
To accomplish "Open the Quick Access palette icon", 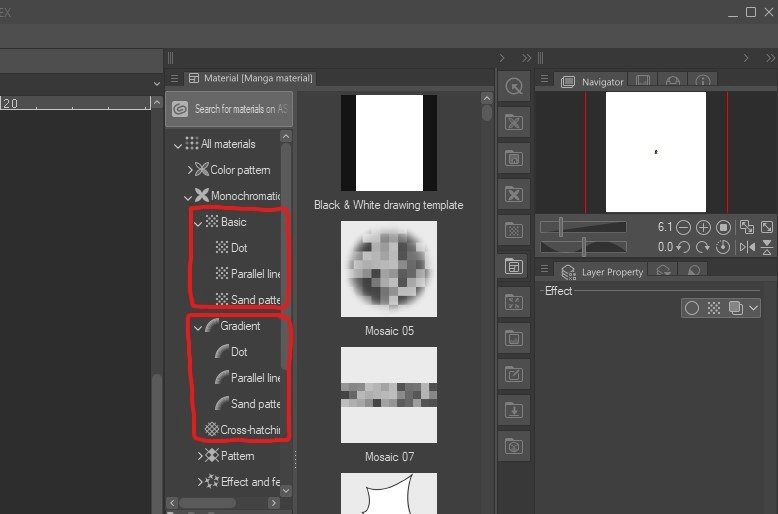I will (x=514, y=87).
